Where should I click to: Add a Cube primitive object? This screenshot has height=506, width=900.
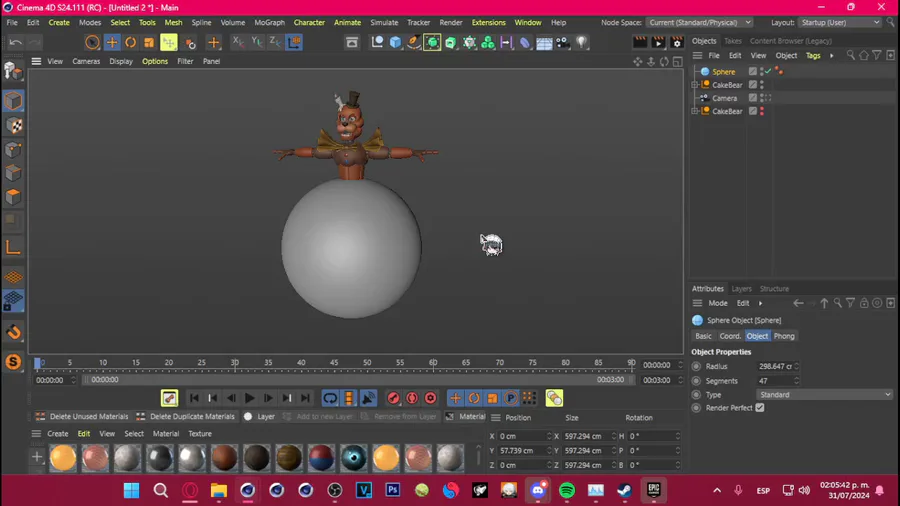point(395,42)
